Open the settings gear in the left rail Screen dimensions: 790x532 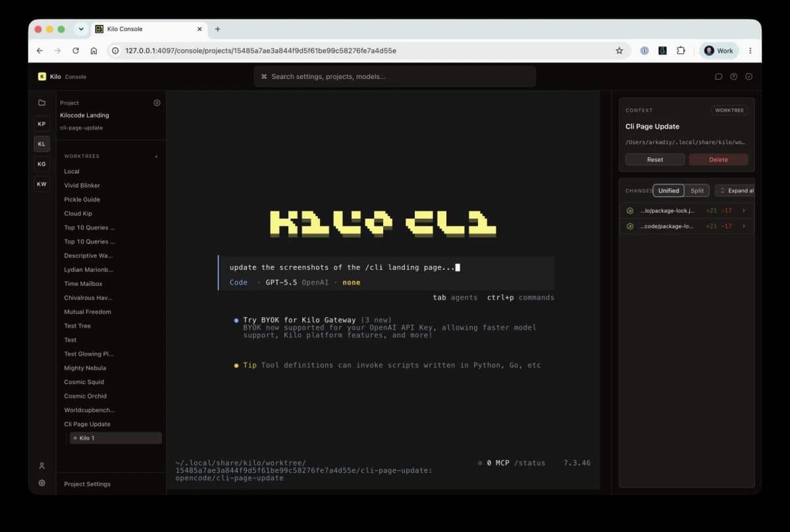(x=42, y=483)
